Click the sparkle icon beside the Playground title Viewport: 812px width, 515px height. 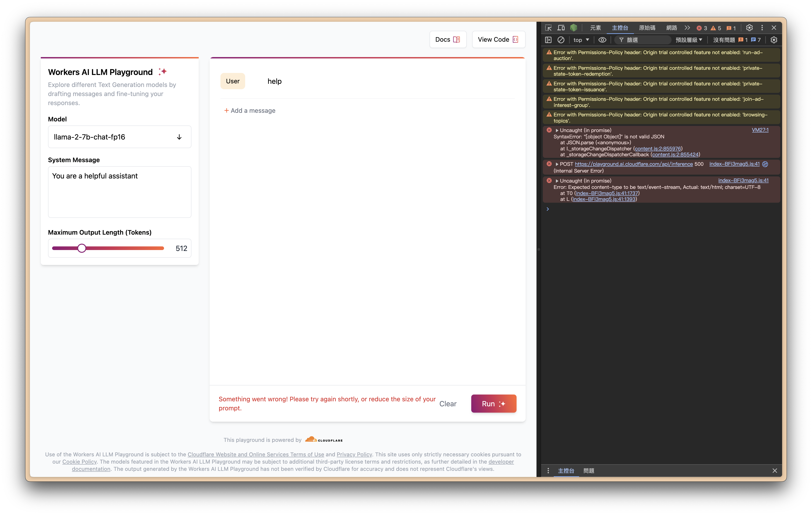pyautogui.click(x=163, y=72)
